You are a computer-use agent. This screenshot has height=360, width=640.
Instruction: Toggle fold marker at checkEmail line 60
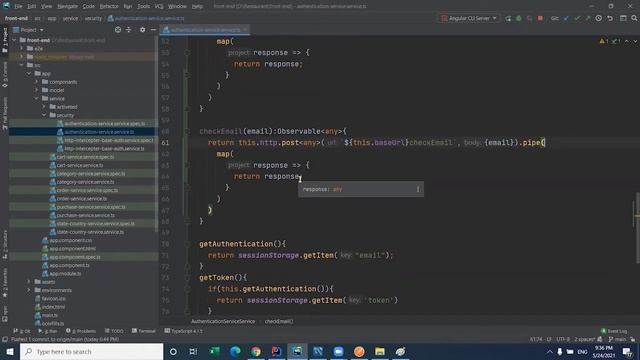(187, 131)
